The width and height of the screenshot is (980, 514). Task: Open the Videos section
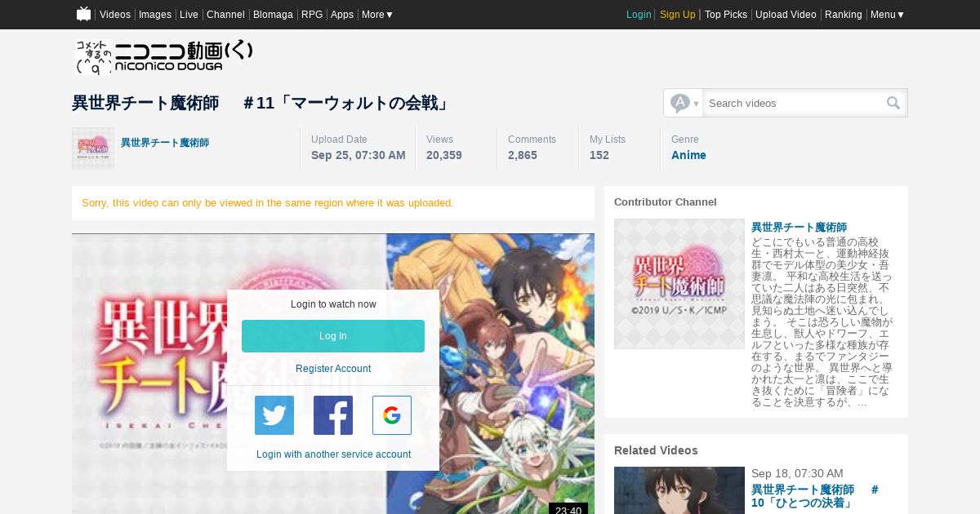click(x=115, y=15)
